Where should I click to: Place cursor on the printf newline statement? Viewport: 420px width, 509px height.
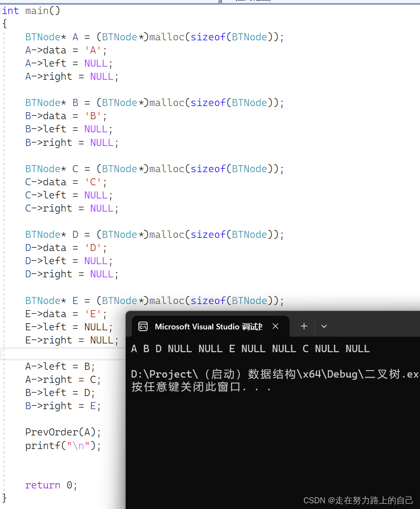pyautogui.click(x=63, y=446)
